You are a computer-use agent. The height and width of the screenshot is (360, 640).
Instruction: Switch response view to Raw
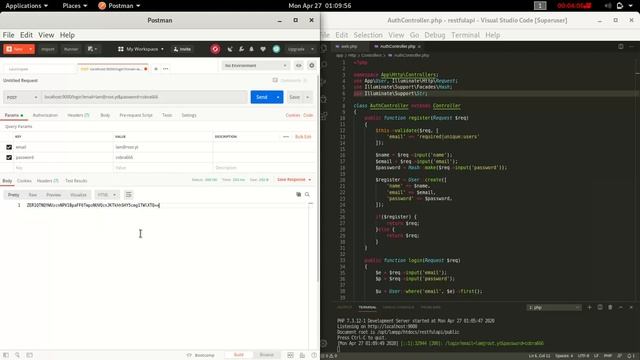point(33,195)
